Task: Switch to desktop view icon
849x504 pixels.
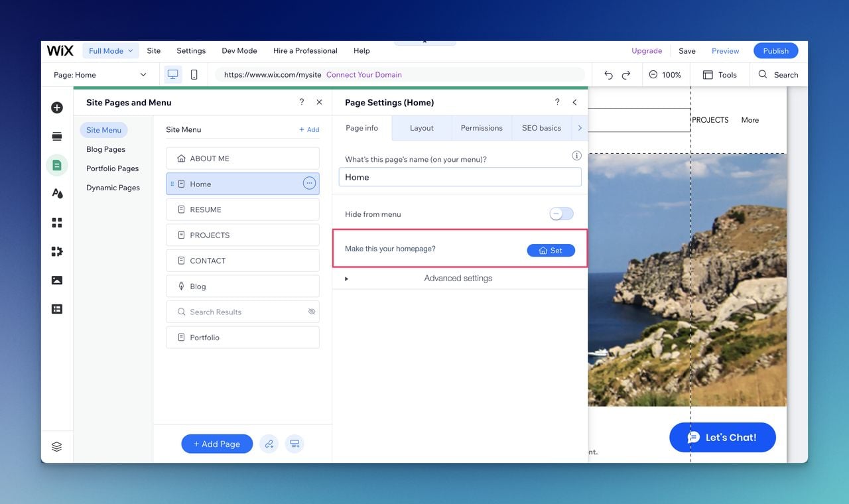Action: pyautogui.click(x=173, y=74)
